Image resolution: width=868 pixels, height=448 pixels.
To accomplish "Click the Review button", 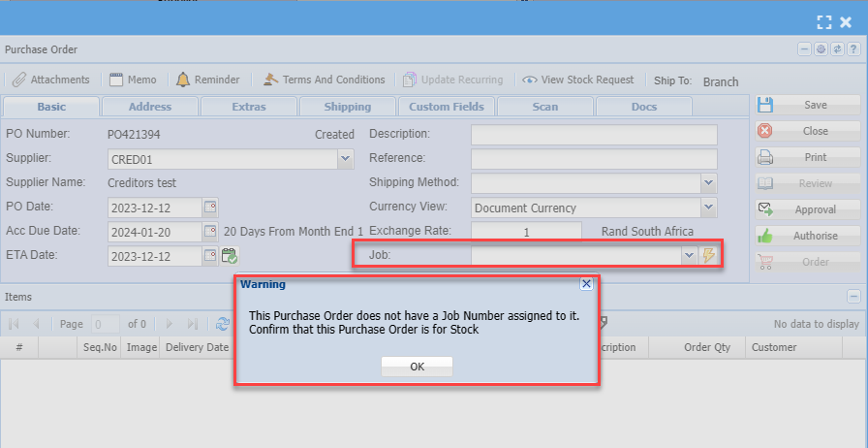I will (x=808, y=183).
